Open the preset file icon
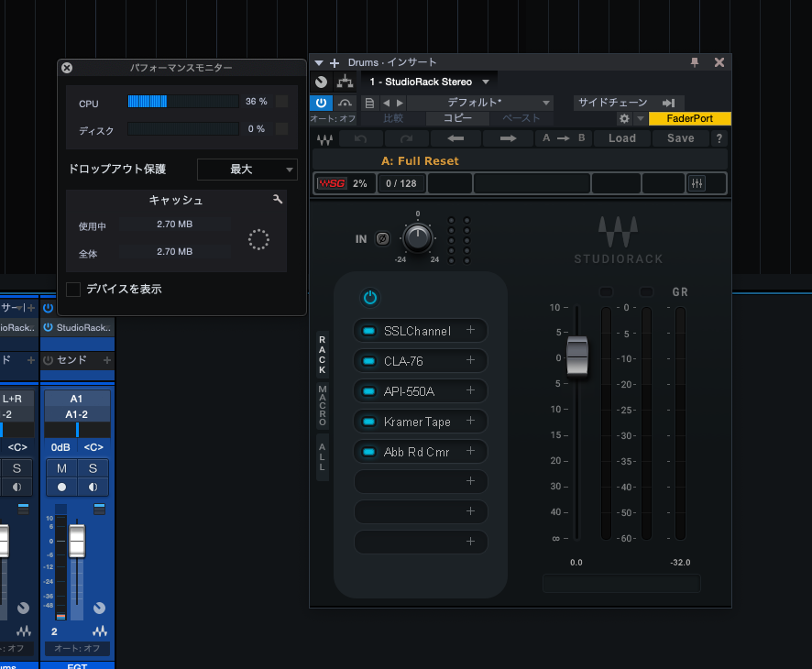Viewport: 812px width, 669px height. click(369, 103)
